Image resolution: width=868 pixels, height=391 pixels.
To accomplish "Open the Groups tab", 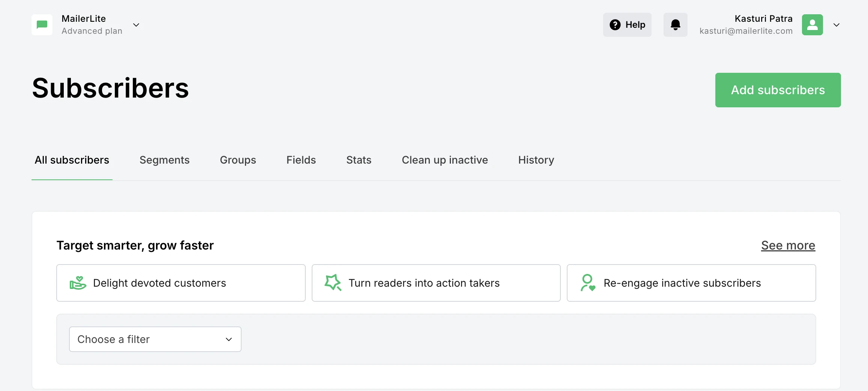I will 238,160.
